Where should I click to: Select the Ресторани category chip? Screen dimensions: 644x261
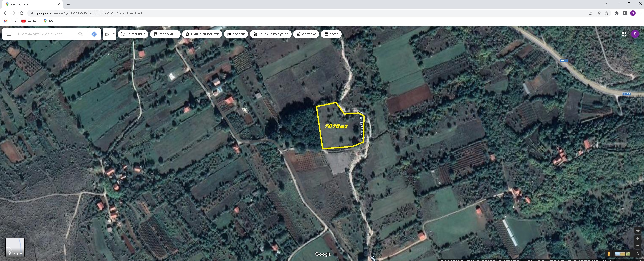[165, 34]
